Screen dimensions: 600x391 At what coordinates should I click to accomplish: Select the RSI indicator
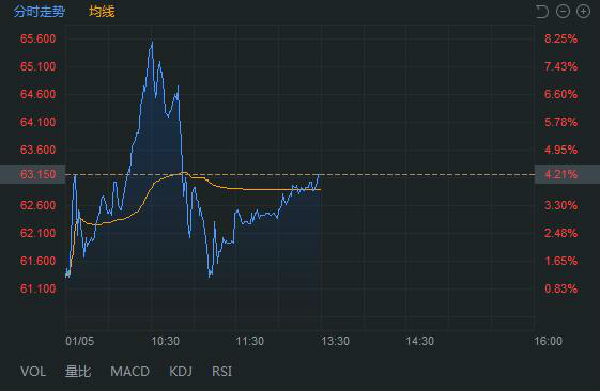pos(222,371)
